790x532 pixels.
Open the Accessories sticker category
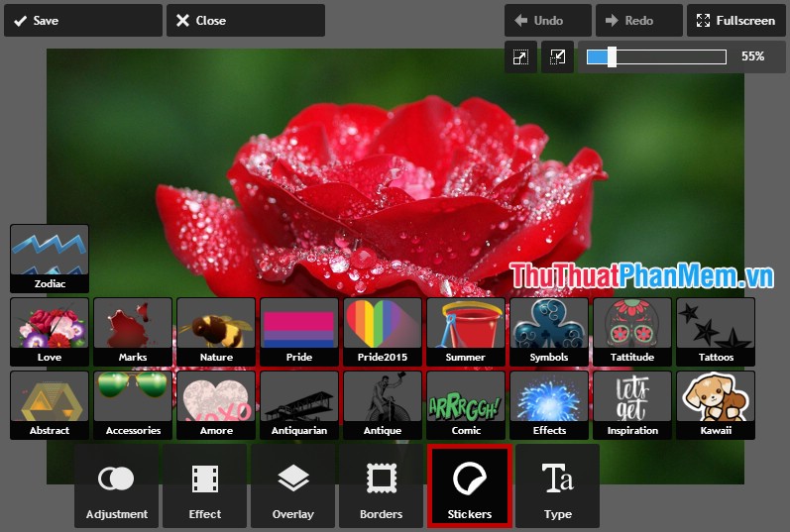click(x=133, y=405)
